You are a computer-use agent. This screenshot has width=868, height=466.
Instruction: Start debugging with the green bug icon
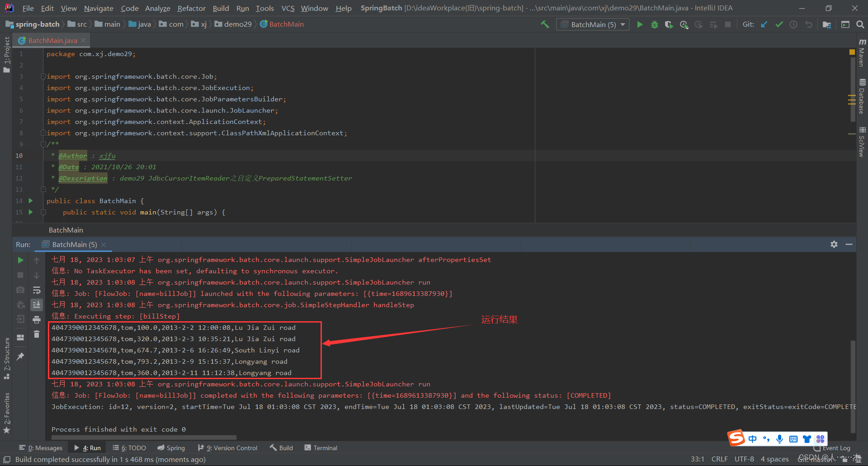pyautogui.click(x=654, y=24)
